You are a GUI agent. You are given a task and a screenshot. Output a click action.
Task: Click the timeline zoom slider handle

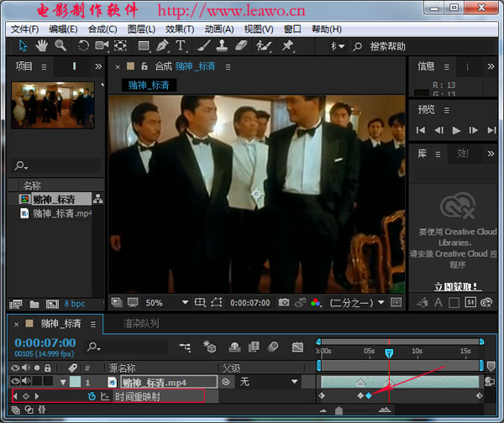click(x=339, y=410)
